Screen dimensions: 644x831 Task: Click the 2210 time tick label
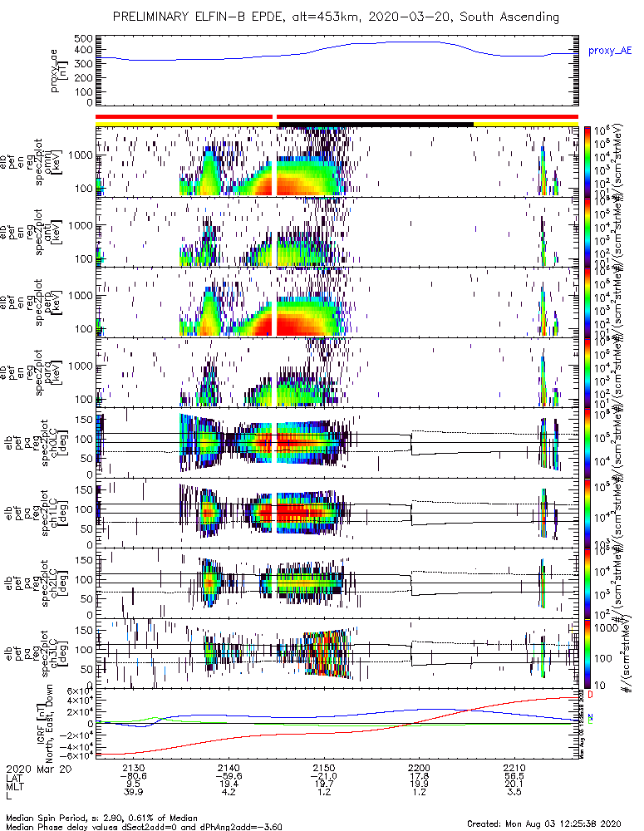tap(514, 768)
